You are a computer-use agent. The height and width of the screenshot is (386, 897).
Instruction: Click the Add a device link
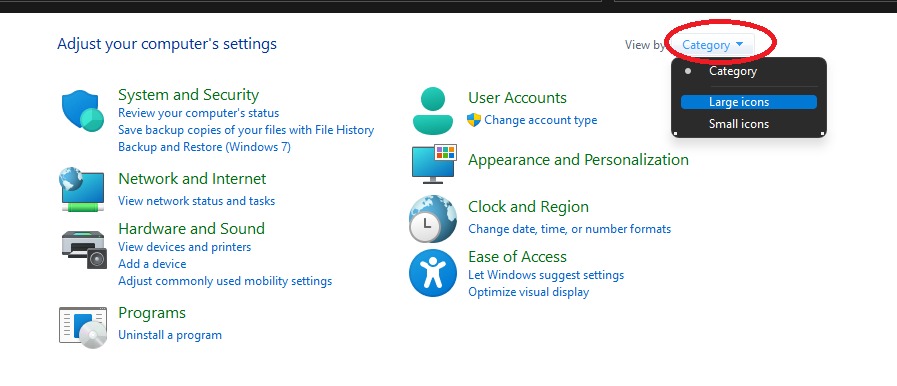(152, 264)
